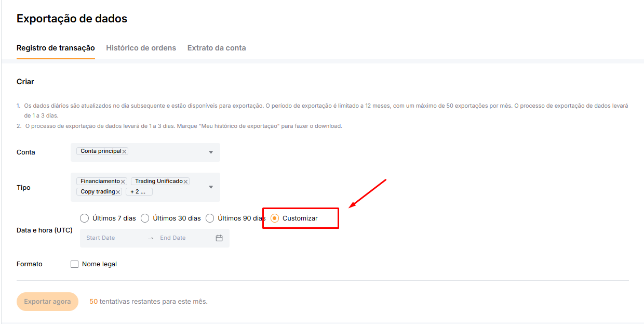Expand the Conta dropdown arrow
Viewport: 644px width, 324px height.
211,152
